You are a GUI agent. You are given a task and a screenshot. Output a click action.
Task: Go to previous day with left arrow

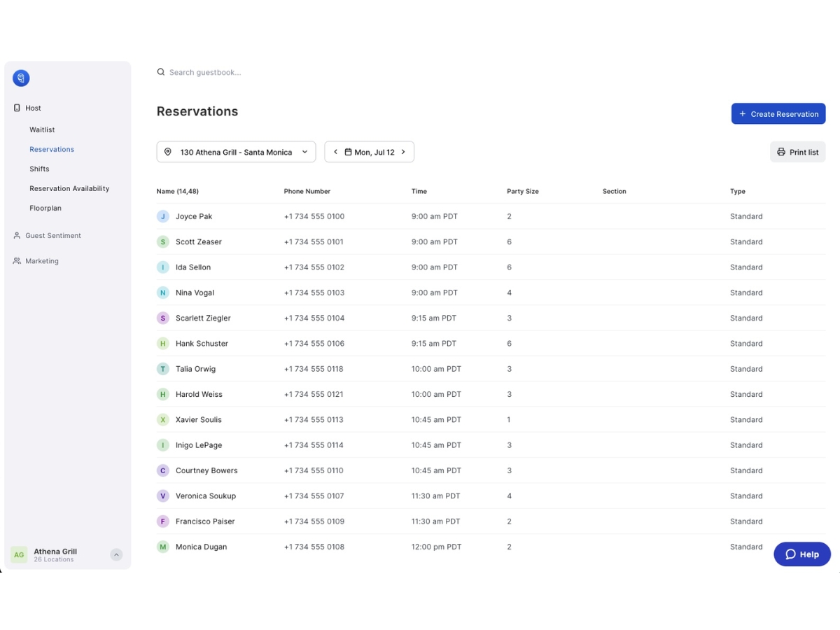(335, 152)
